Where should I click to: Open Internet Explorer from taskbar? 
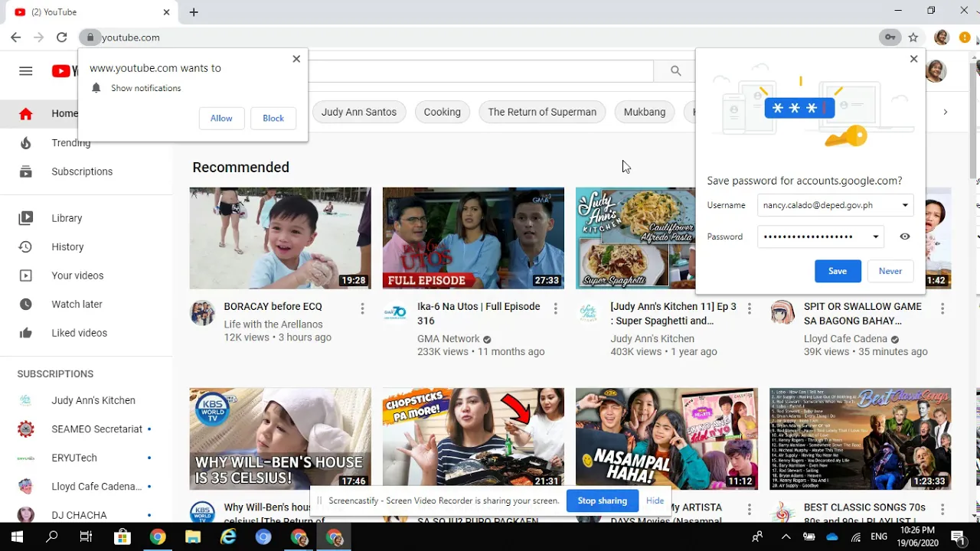click(228, 537)
